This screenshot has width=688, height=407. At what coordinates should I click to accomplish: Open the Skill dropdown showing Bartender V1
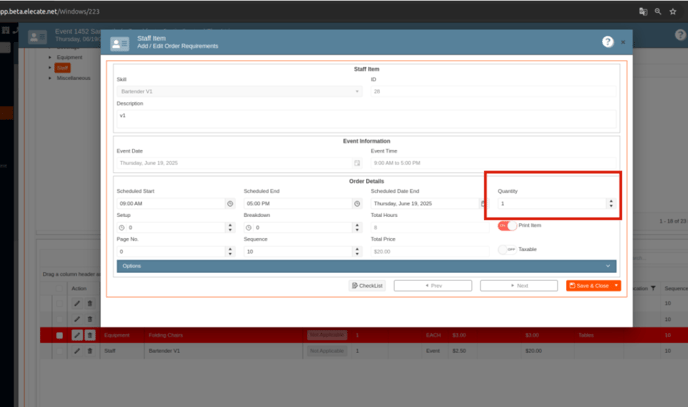[239, 91]
